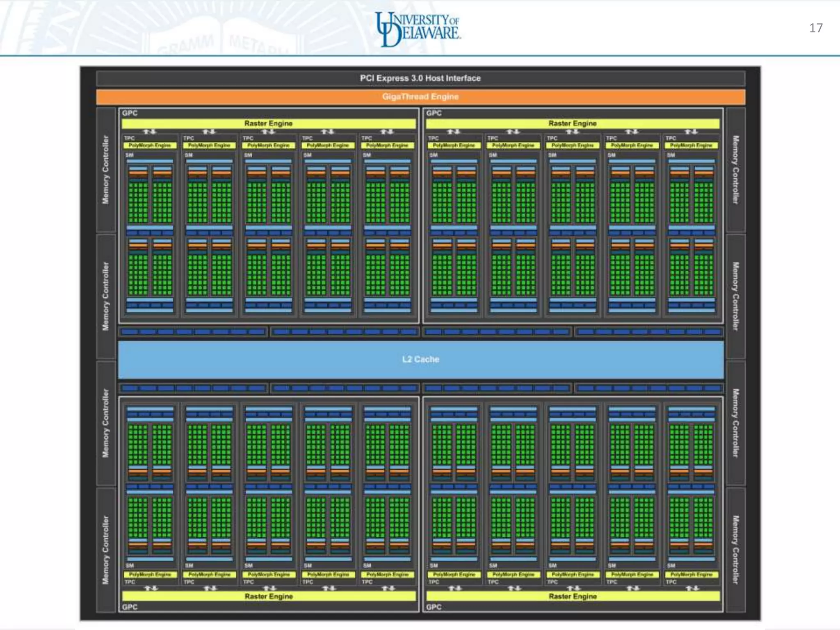
Task: Click the top-right Memory Controller block
Action: (x=735, y=170)
